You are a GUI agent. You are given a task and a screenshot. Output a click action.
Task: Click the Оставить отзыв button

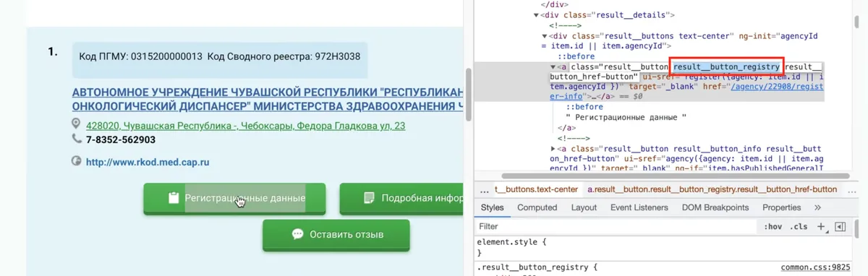click(x=336, y=235)
